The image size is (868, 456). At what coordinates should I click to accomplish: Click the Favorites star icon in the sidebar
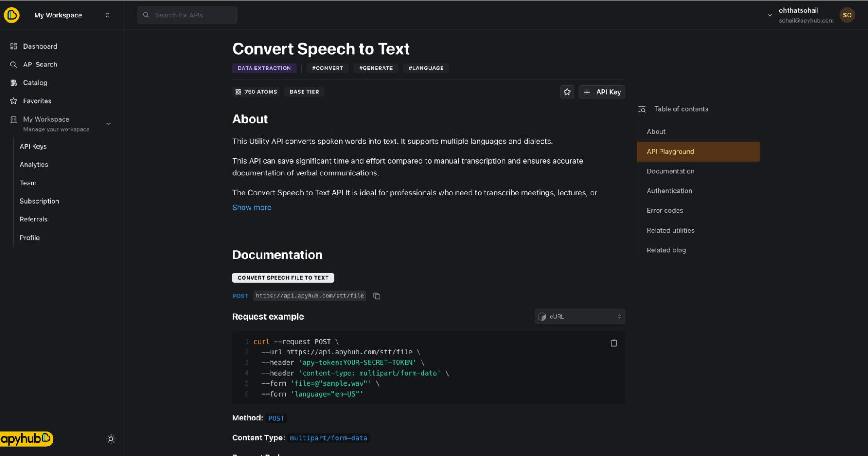click(13, 101)
